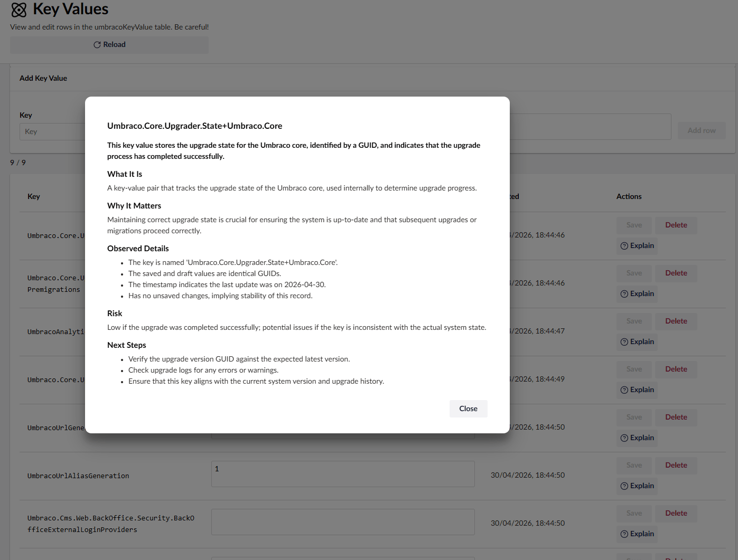Viewport: 738px width, 560px height.
Task: Click the 'Key' column header in the table
Action: pos(34,196)
